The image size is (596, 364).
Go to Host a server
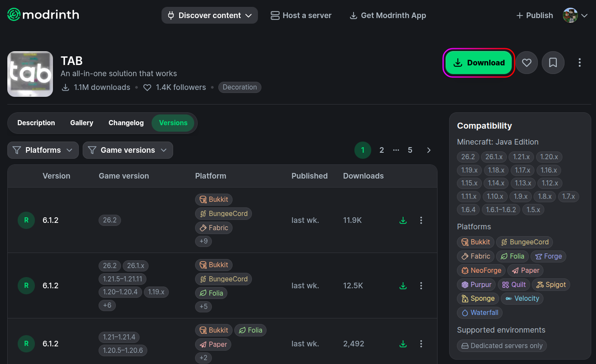pyautogui.click(x=301, y=15)
